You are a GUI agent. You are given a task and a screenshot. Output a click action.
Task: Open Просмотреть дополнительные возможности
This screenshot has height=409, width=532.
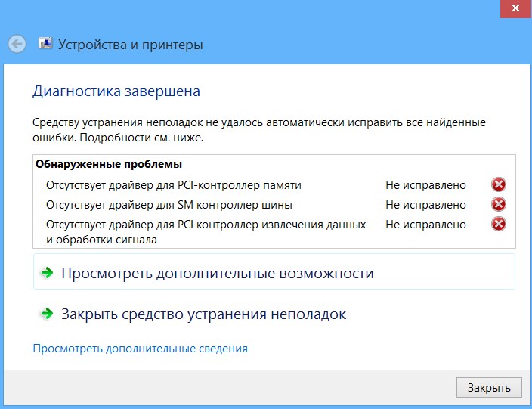pyautogui.click(x=274, y=271)
